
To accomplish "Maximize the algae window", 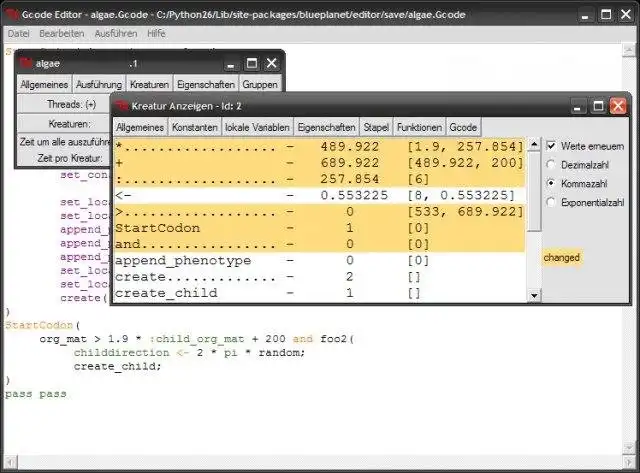I will pos(252,63).
